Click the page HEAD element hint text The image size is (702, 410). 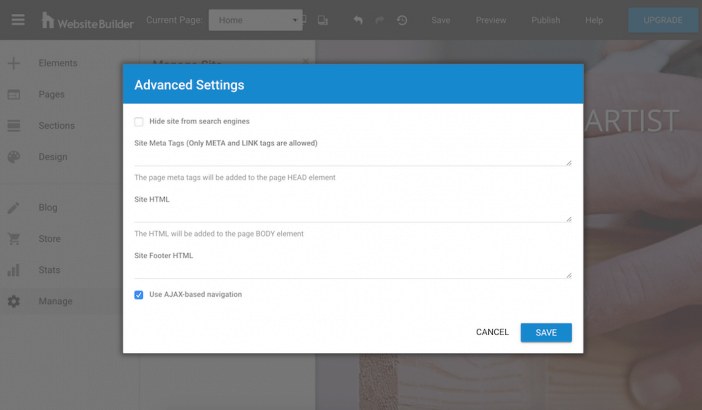(x=235, y=178)
